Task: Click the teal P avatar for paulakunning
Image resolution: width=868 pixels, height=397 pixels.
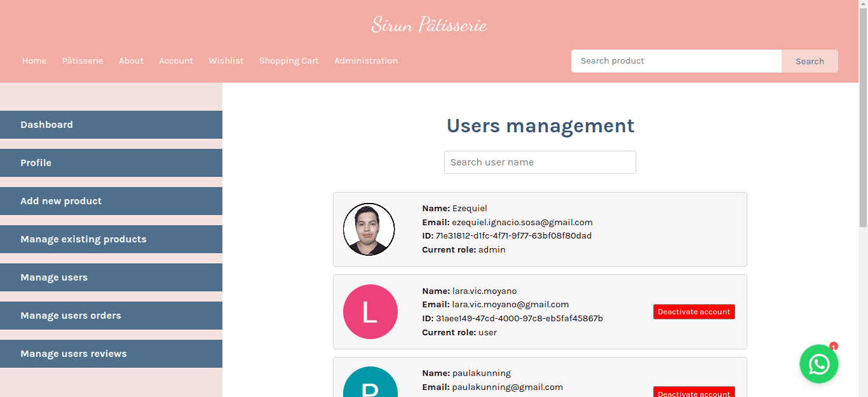Action: [370, 384]
